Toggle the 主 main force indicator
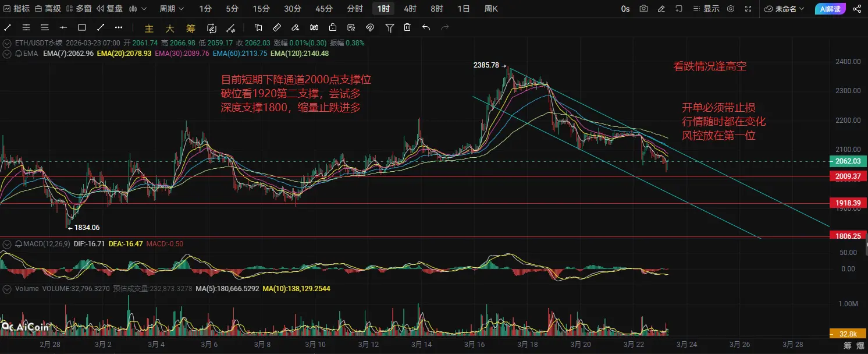868x354 pixels. click(x=149, y=28)
